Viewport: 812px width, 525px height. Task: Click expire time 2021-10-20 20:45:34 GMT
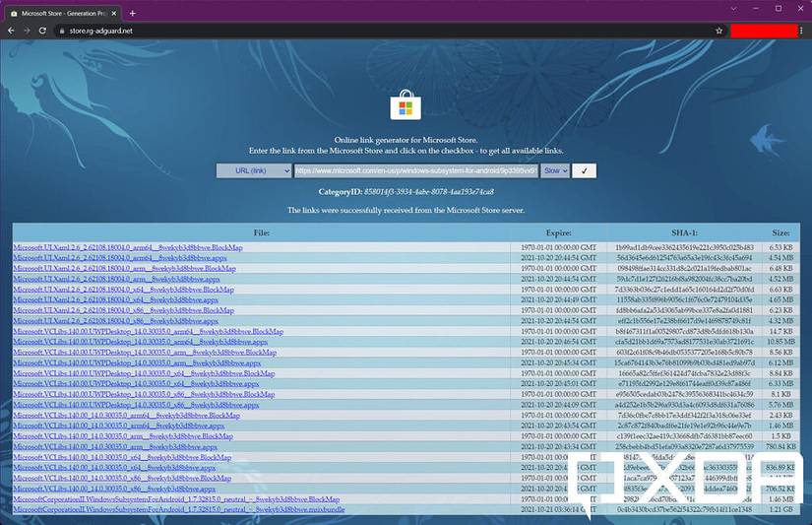coord(558,362)
